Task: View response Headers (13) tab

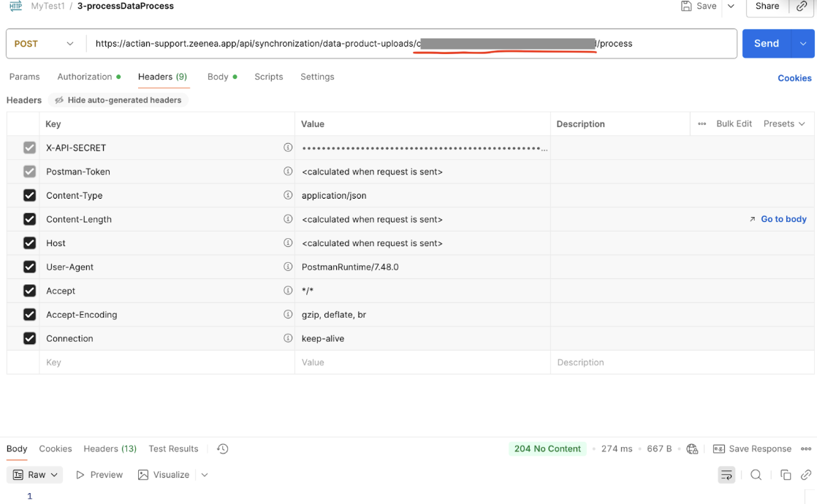Action: [110, 448]
